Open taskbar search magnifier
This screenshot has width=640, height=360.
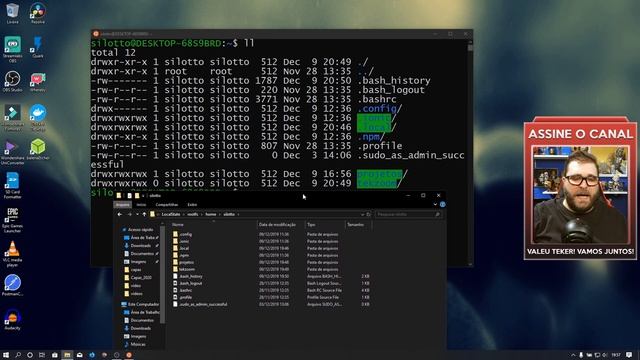point(18,355)
